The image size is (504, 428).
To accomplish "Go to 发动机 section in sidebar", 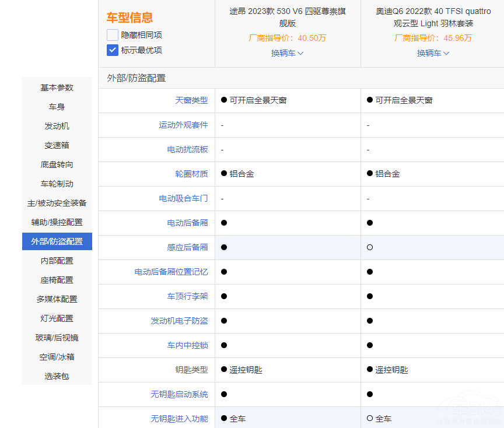I will click(57, 126).
